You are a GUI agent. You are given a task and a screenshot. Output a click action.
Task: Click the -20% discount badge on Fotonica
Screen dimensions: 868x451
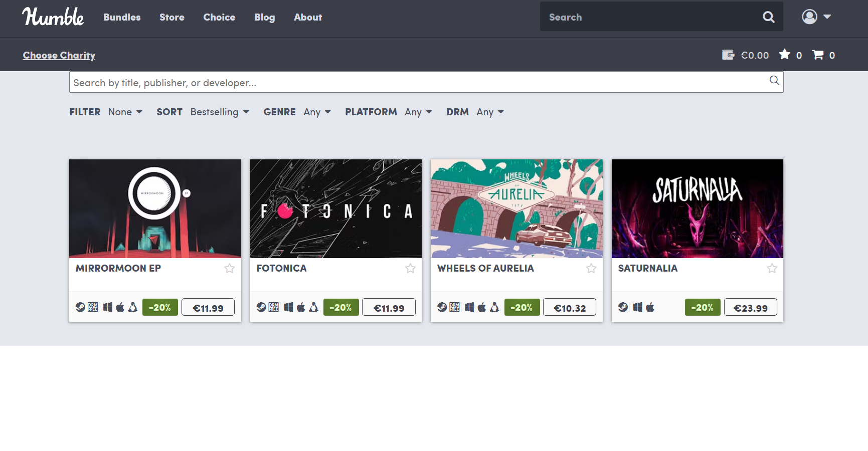[341, 307]
